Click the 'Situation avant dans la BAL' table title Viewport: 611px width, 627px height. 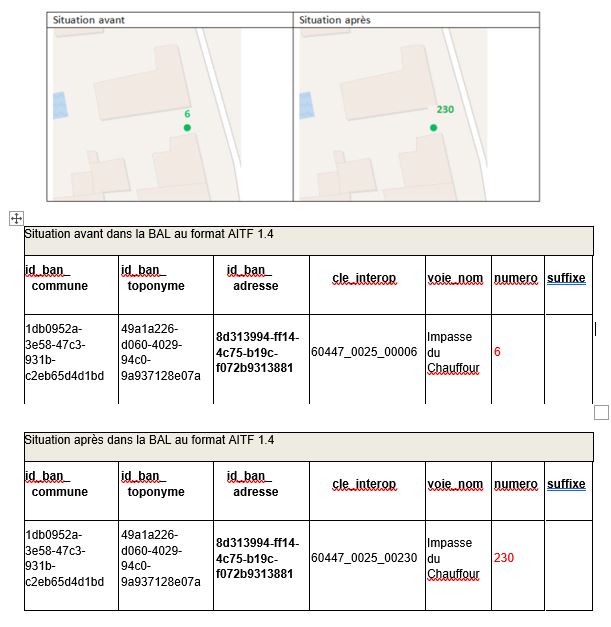150,234
